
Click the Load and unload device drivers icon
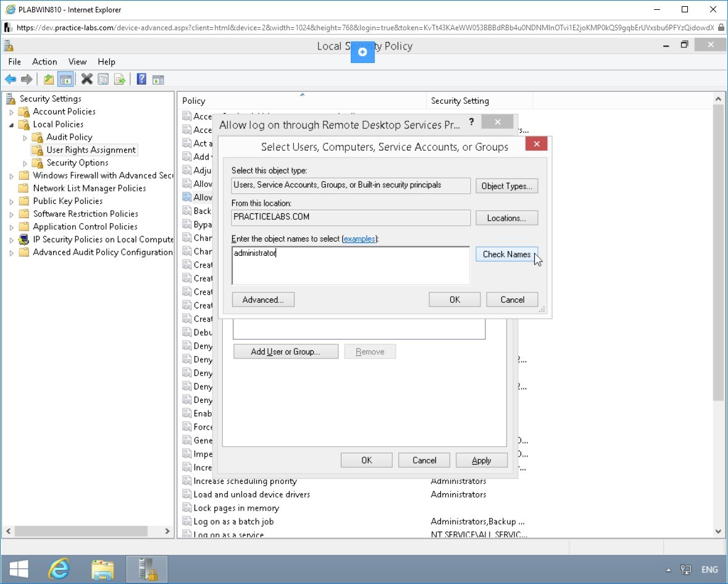click(186, 494)
